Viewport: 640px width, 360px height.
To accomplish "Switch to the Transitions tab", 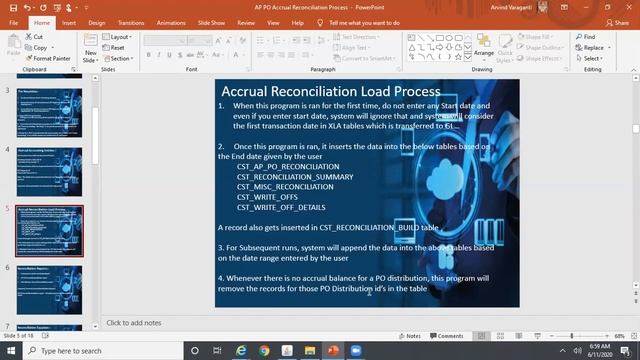I will tap(131, 23).
